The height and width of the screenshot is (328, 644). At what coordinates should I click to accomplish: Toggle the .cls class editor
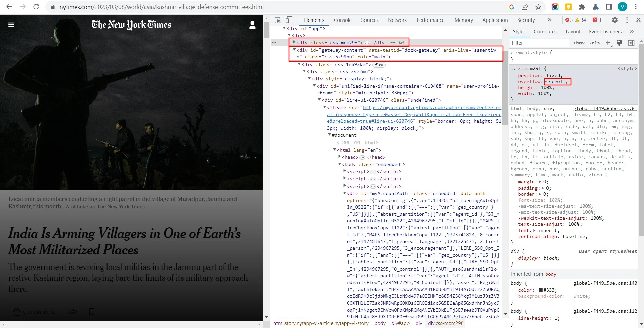point(594,43)
